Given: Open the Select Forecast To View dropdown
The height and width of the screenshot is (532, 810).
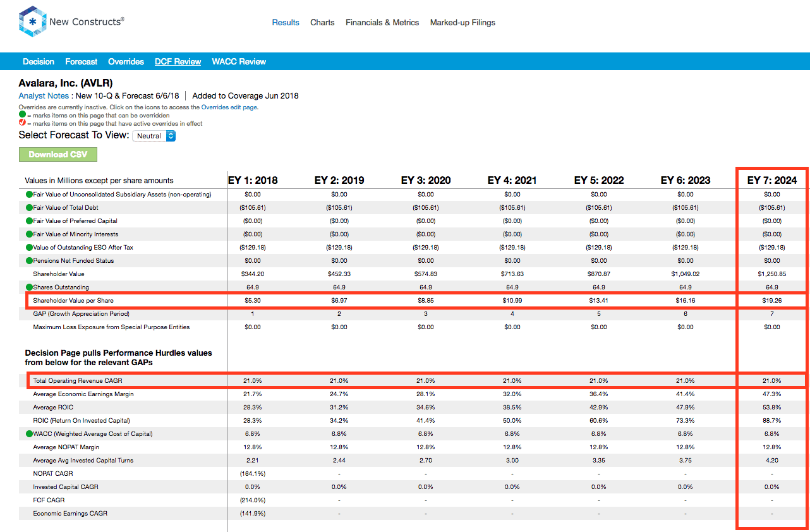Looking at the screenshot, I should (154, 136).
